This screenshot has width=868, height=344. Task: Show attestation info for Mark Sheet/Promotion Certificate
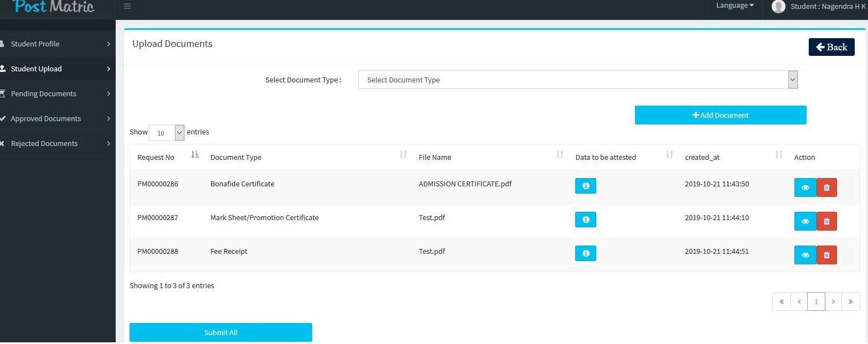click(x=586, y=220)
